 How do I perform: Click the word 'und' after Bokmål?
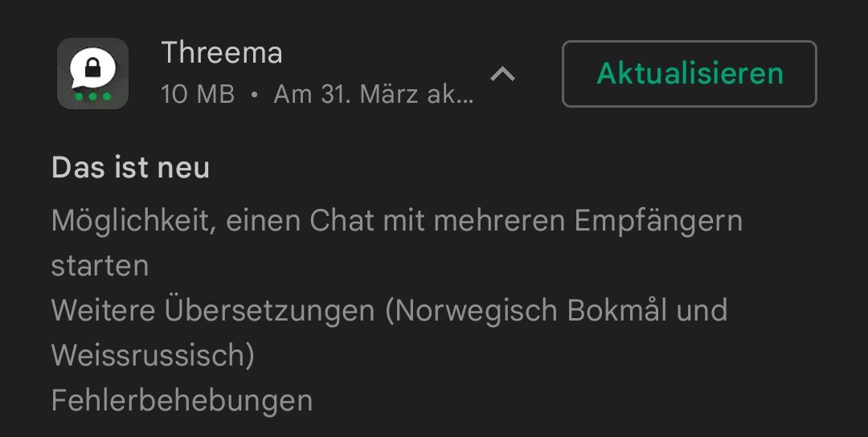tap(702, 310)
